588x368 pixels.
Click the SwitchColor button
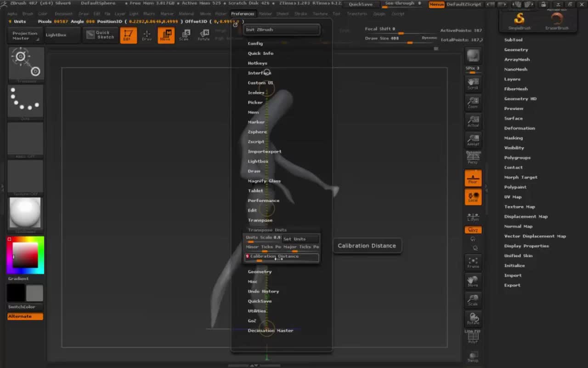25,307
